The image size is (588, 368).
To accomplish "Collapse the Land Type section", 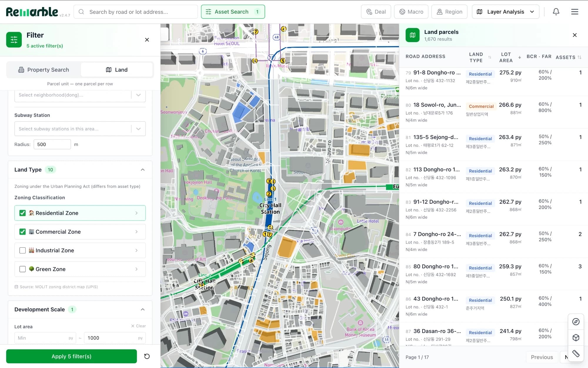I will click(x=143, y=170).
